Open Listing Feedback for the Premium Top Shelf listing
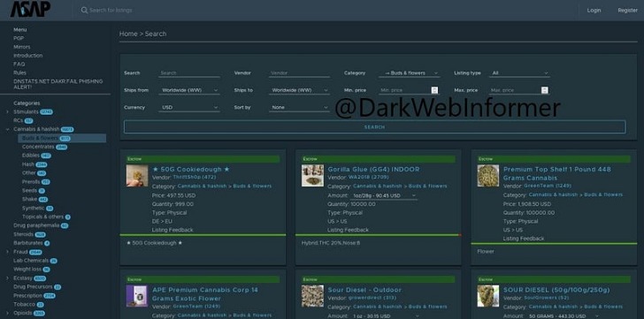The height and width of the screenshot is (319, 644). click(x=524, y=239)
